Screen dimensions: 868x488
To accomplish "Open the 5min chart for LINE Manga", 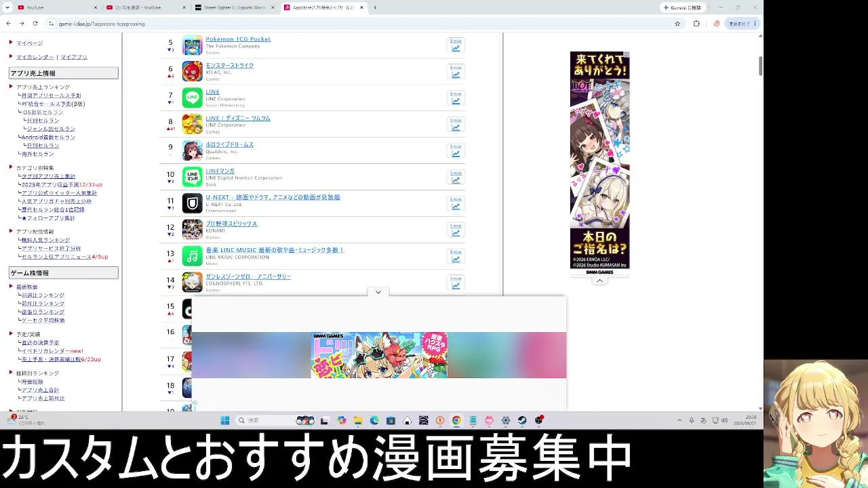I will point(456,177).
